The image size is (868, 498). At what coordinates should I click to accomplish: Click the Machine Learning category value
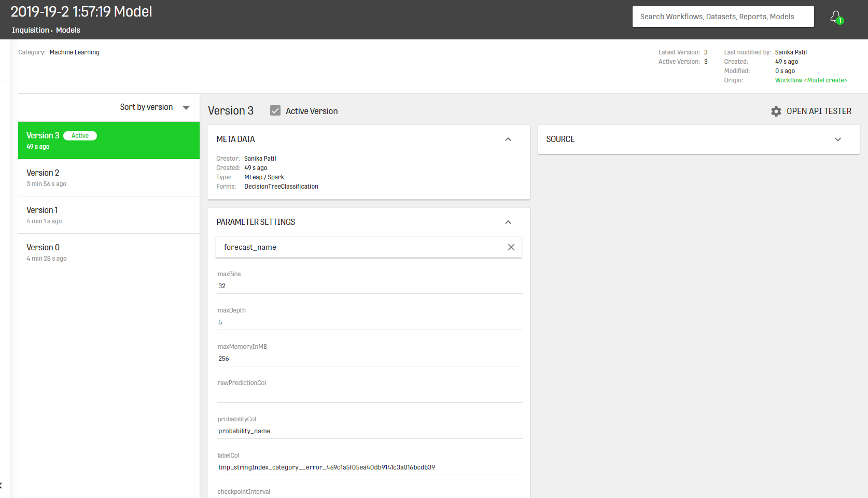(x=75, y=52)
